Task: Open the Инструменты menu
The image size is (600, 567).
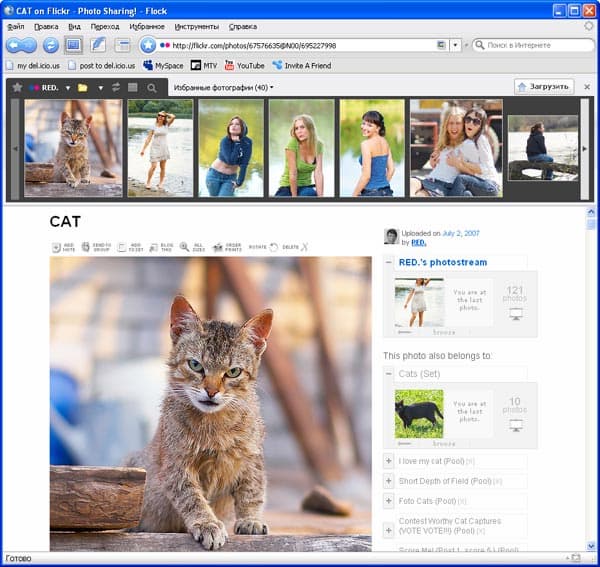Action: [x=197, y=26]
